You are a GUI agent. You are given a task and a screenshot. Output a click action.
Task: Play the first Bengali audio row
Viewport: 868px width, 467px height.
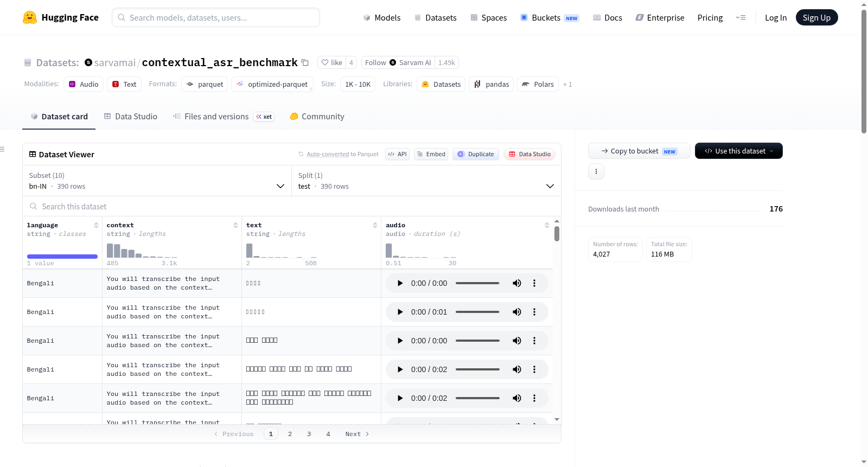click(400, 283)
